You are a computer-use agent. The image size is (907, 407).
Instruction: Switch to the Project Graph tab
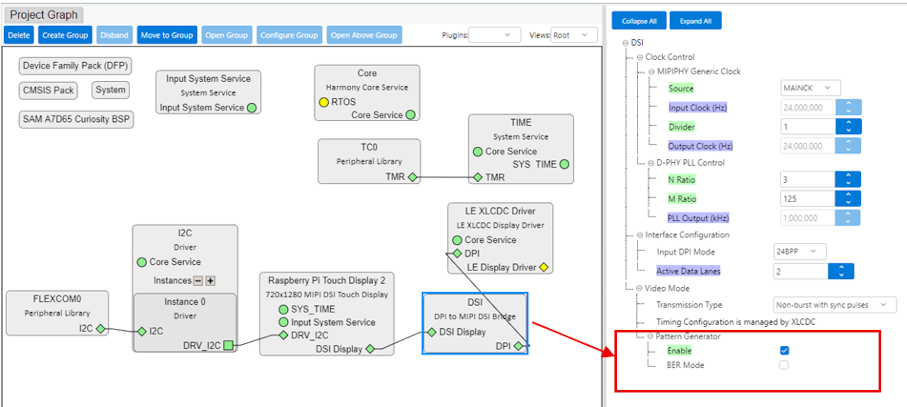(x=43, y=15)
